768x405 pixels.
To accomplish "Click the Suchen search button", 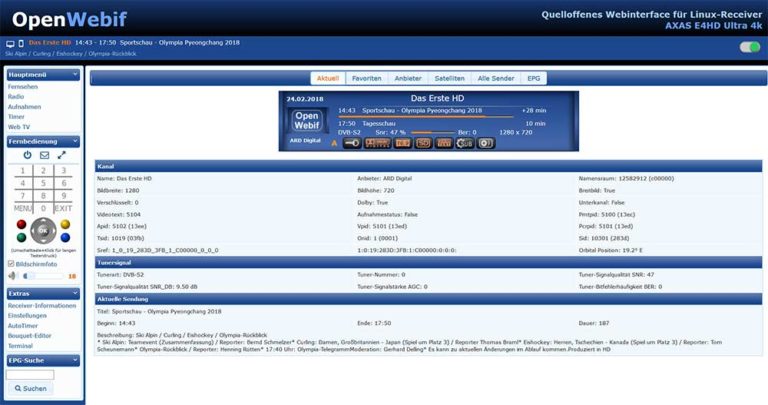I will 30,388.
